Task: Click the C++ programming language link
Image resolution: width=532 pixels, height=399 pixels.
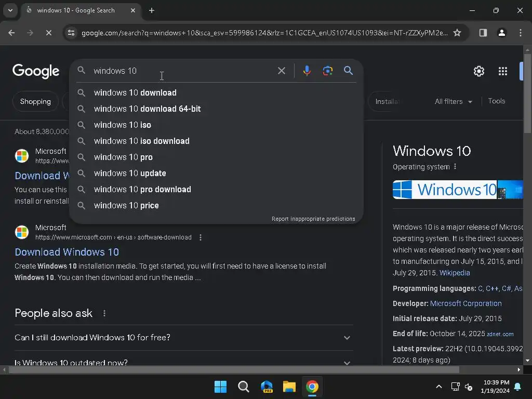Action: point(492,288)
